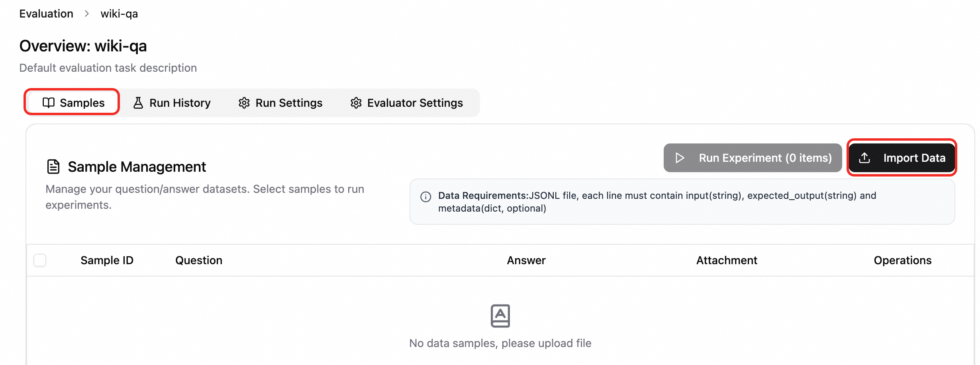This screenshot has height=365, width=980.
Task: Click the gear icon beside Run Settings
Action: click(x=244, y=103)
